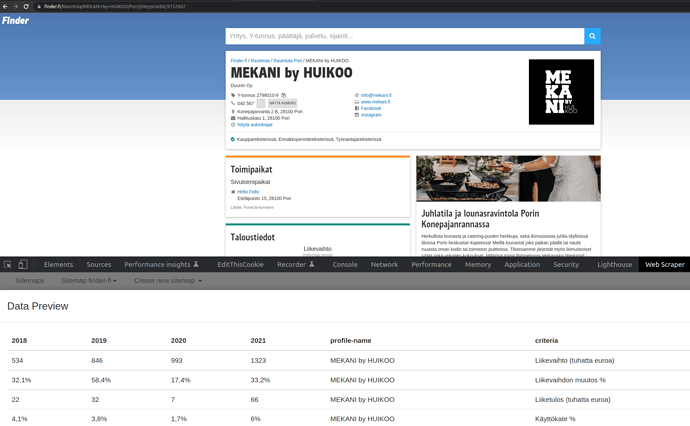Open the Lighthouse tab

click(x=614, y=264)
